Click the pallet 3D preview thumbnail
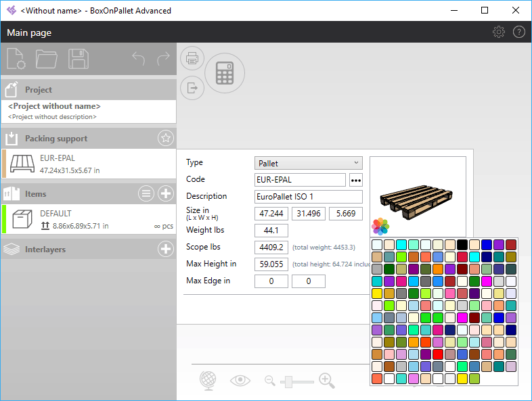532x401 pixels. (x=418, y=197)
